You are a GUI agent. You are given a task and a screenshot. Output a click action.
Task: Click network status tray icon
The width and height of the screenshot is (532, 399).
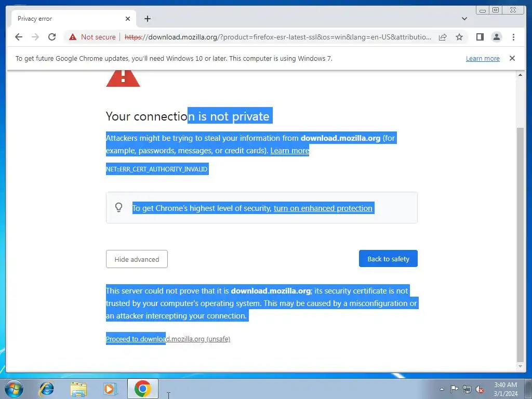click(467, 389)
